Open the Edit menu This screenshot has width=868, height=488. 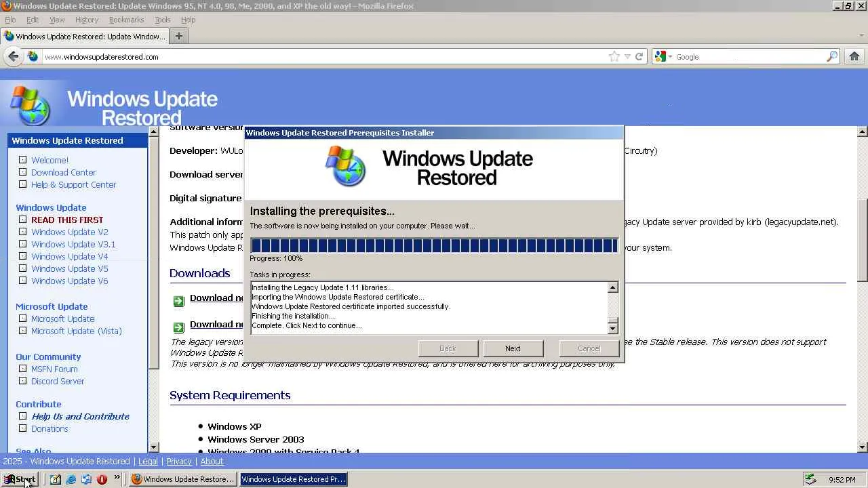pyautogui.click(x=33, y=20)
